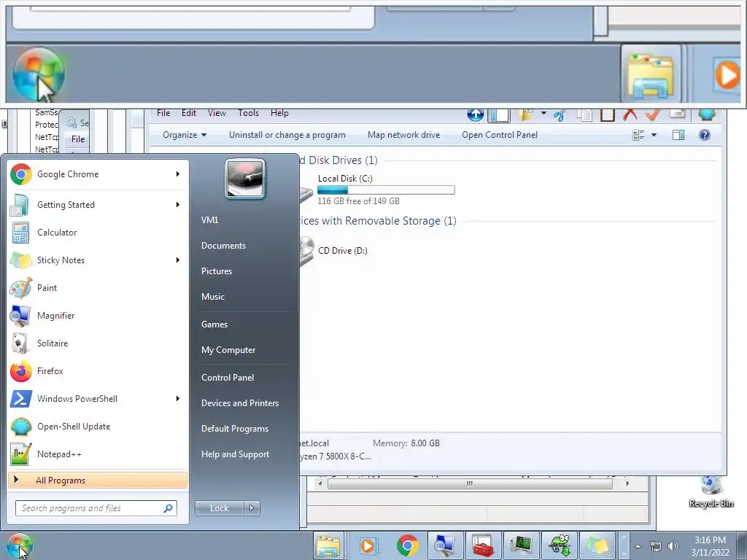Open VM1 user folder link
This screenshot has width=747, height=560.
pos(245,220)
